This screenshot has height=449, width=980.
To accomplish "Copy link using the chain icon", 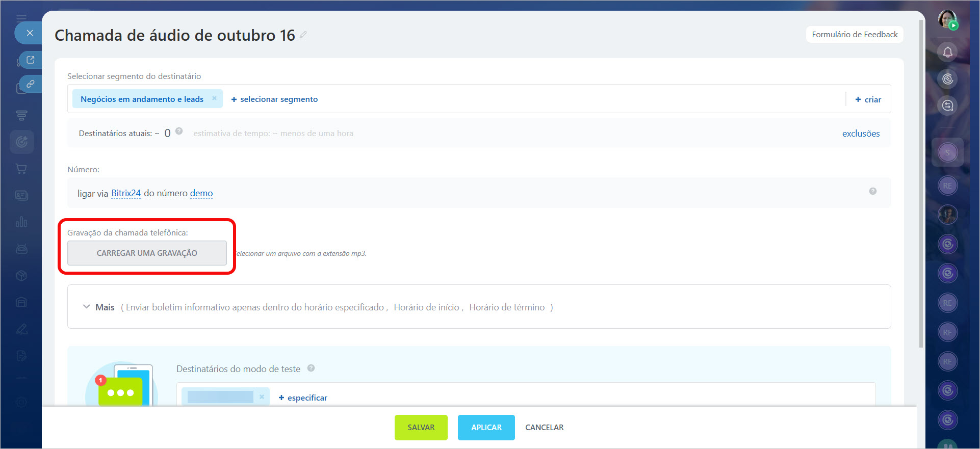I will coord(30,84).
